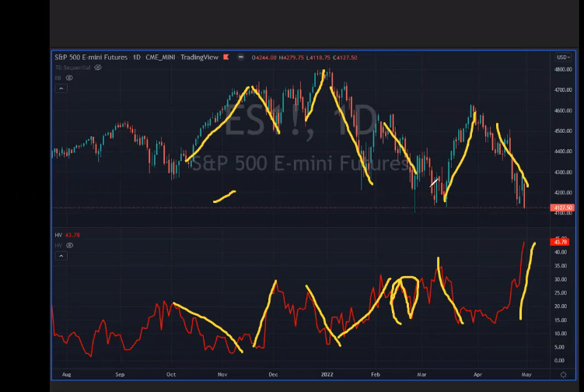Select the TD Sequential indicator name
This screenshot has width=584, height=392.
(73, 68)
